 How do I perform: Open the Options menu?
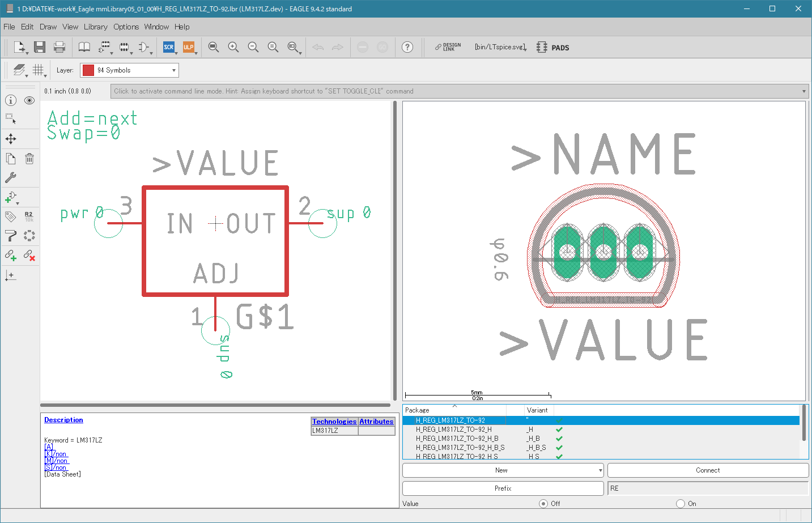tap(126, 27)
